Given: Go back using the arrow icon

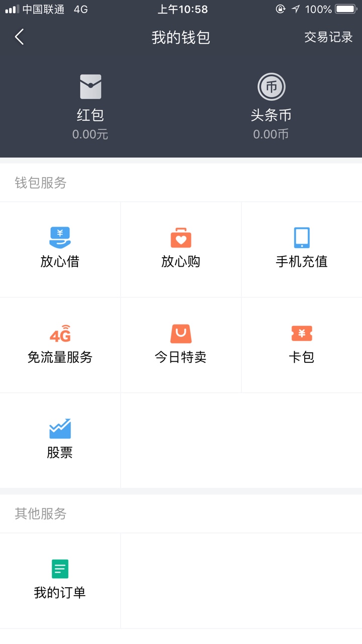Looking at the screenshot, I should click(19, 37).
